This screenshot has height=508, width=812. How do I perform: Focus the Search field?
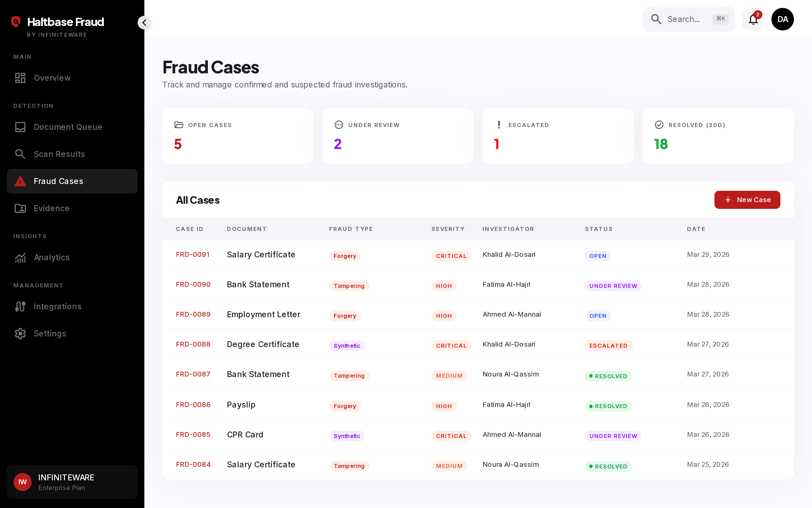[689, 19]
